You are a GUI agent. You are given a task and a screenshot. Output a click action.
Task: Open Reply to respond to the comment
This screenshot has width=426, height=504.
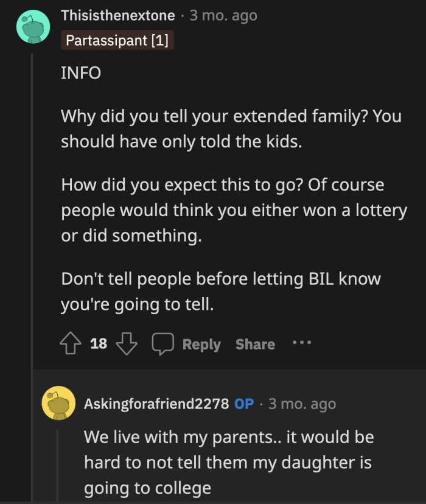coord(201,344)
